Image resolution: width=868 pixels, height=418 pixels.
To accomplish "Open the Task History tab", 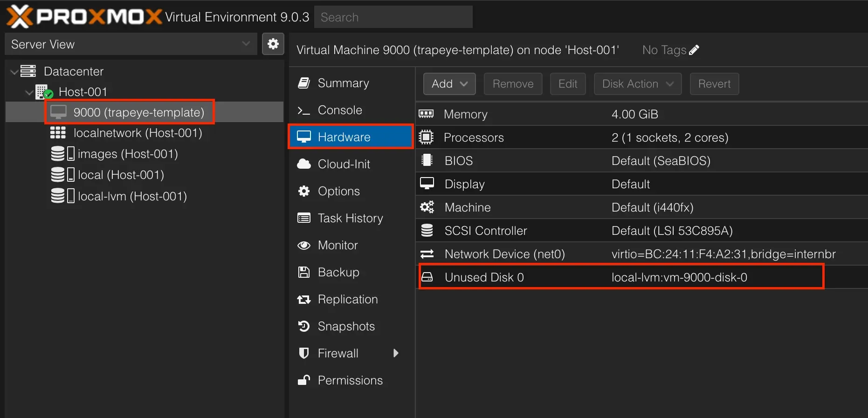I will tap(351, 218).
